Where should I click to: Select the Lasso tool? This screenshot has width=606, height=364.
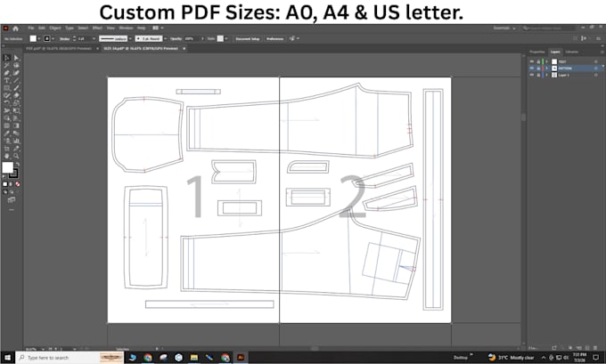pos(16,66)
